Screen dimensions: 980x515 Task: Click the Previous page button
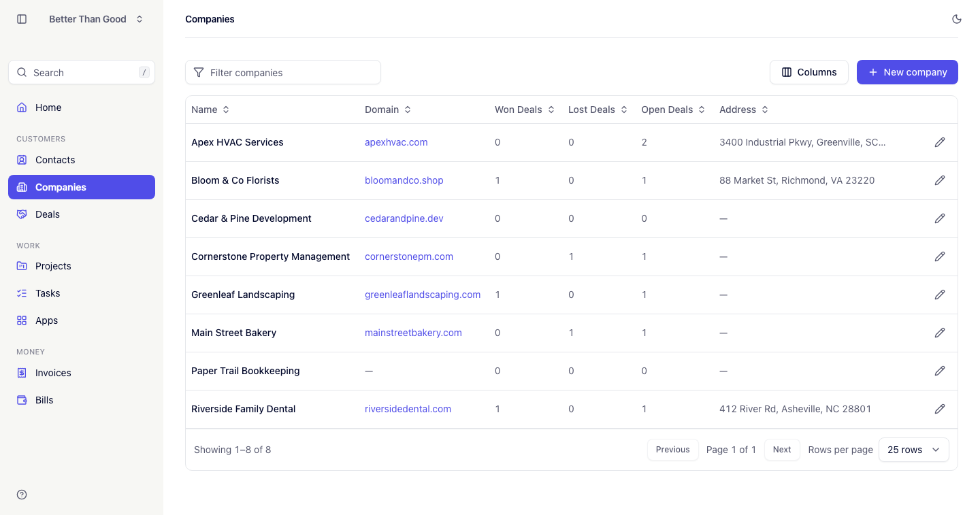tap(672, 450)
